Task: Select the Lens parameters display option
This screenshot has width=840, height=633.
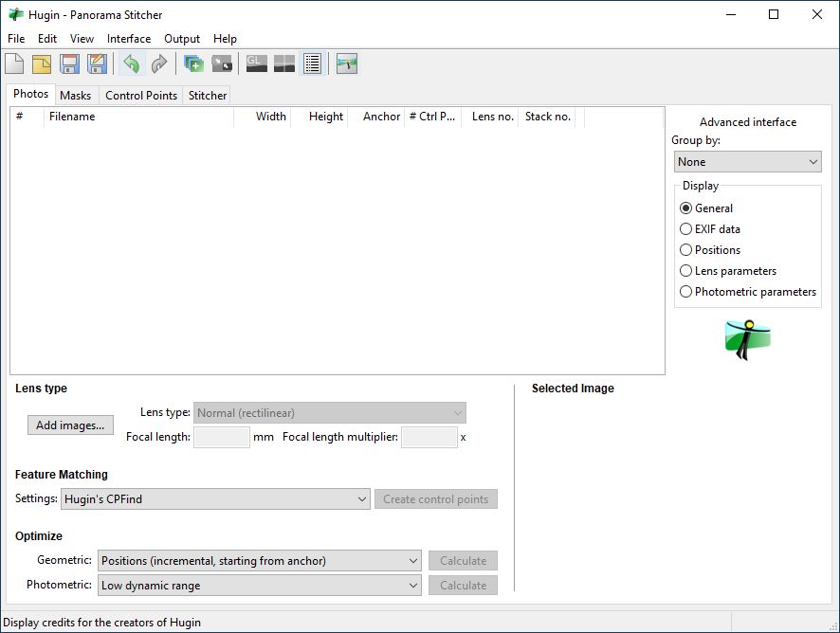Action: pos(685,271)
